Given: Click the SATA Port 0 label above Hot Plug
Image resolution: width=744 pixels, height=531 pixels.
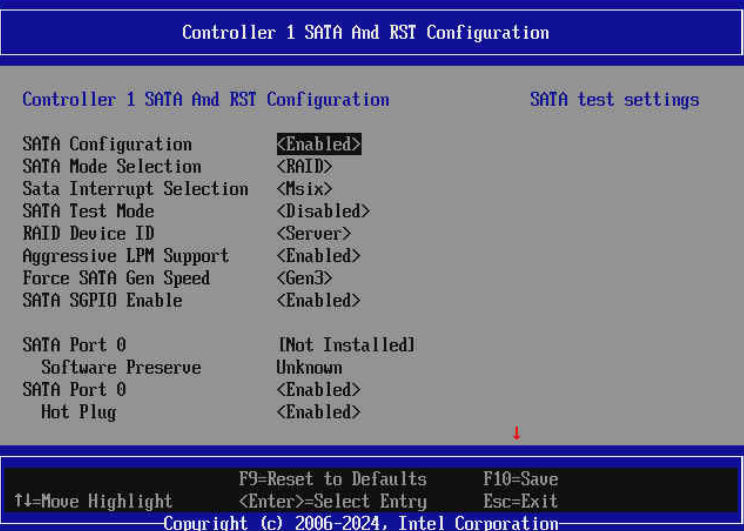Looking at the screenshot, I should (x=74, y=390).
